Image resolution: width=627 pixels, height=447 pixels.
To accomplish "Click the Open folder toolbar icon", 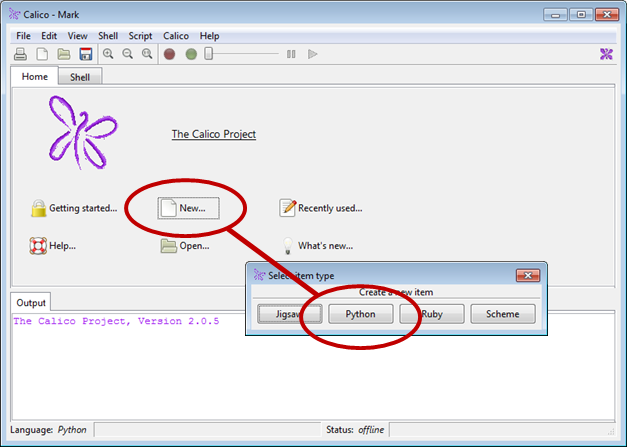I will [x=64, y=54].
